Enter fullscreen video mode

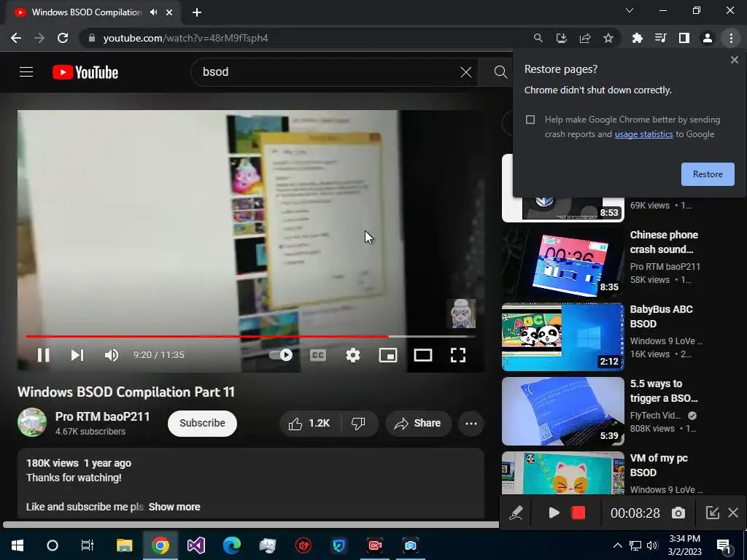458,355
